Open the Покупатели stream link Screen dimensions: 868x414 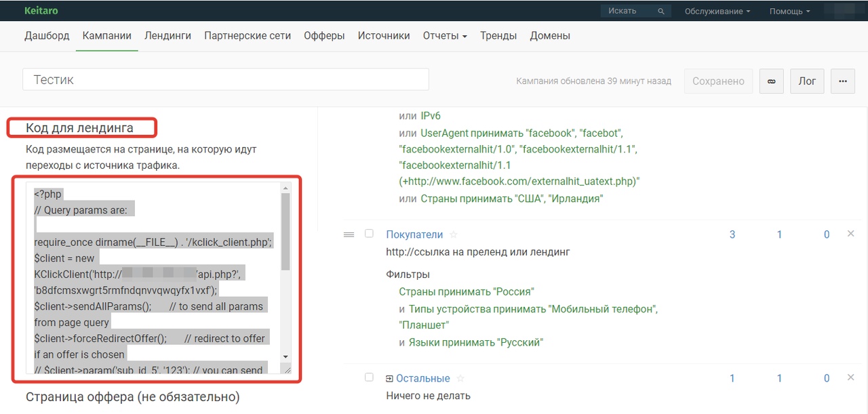click(x=414, y=234)
